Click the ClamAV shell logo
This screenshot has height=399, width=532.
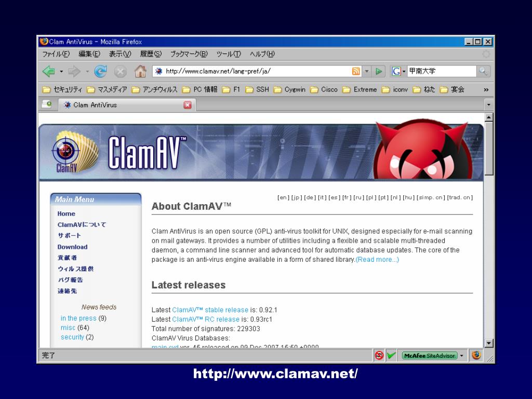point(75,152)
